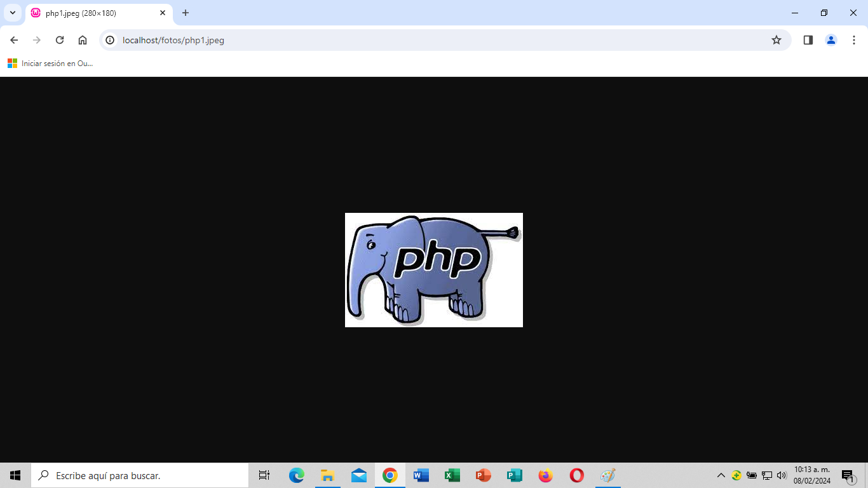
Task: Go to the browser home page
Action: (83, 40)
